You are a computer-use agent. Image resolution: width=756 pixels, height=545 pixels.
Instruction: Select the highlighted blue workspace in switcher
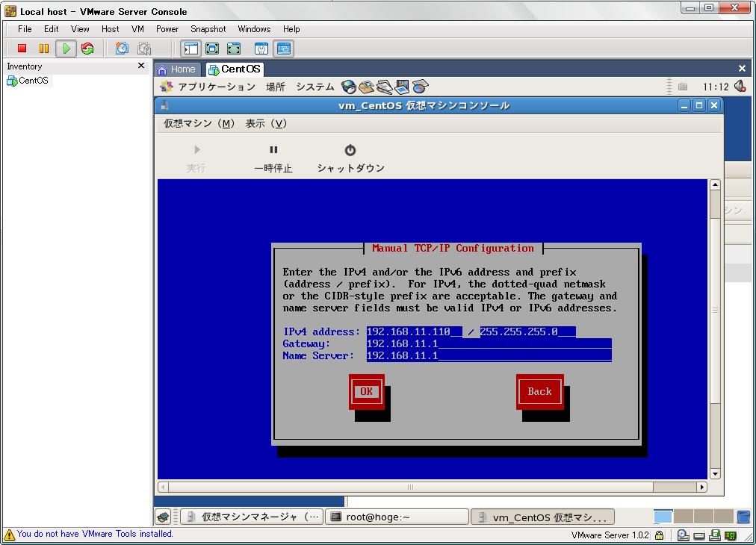coord(663,517)
